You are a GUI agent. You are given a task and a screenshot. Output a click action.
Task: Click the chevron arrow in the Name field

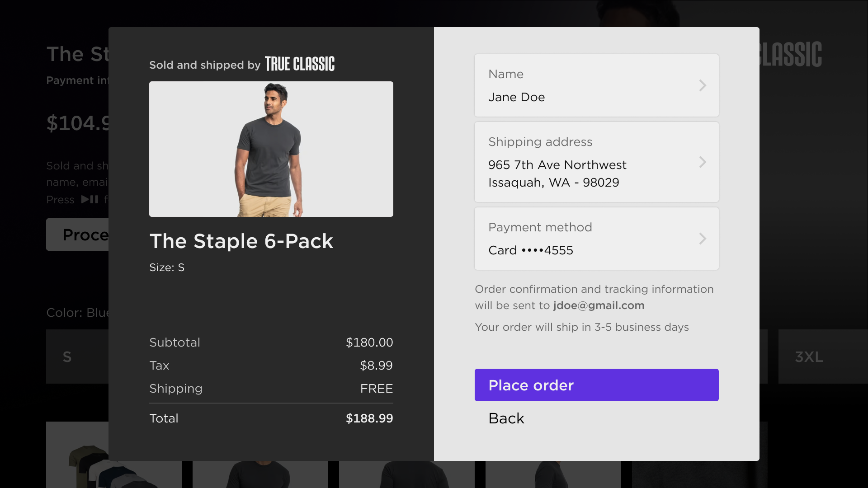coord(703,85)
